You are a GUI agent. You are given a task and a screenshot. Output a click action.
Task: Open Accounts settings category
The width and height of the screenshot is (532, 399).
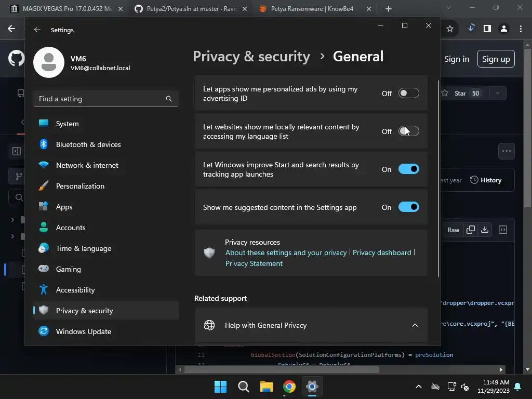pos(106,228)
